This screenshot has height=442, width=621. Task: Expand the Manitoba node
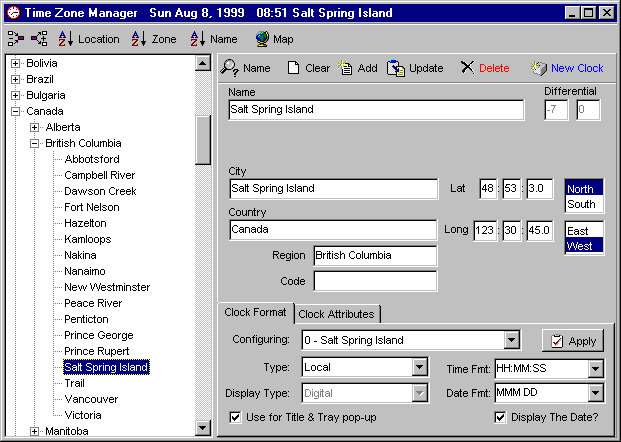click(x=34, y=431)
